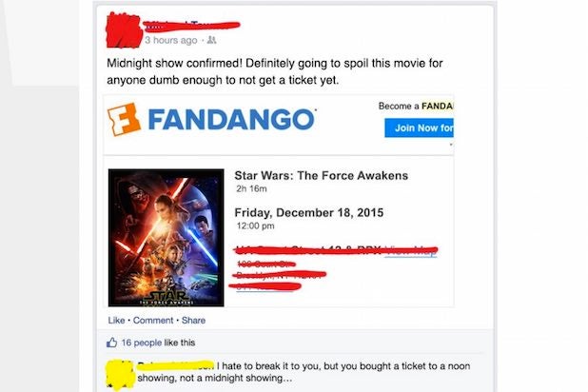Click the Join Now for button
588x392 pixels.
[x=419, y=127]
